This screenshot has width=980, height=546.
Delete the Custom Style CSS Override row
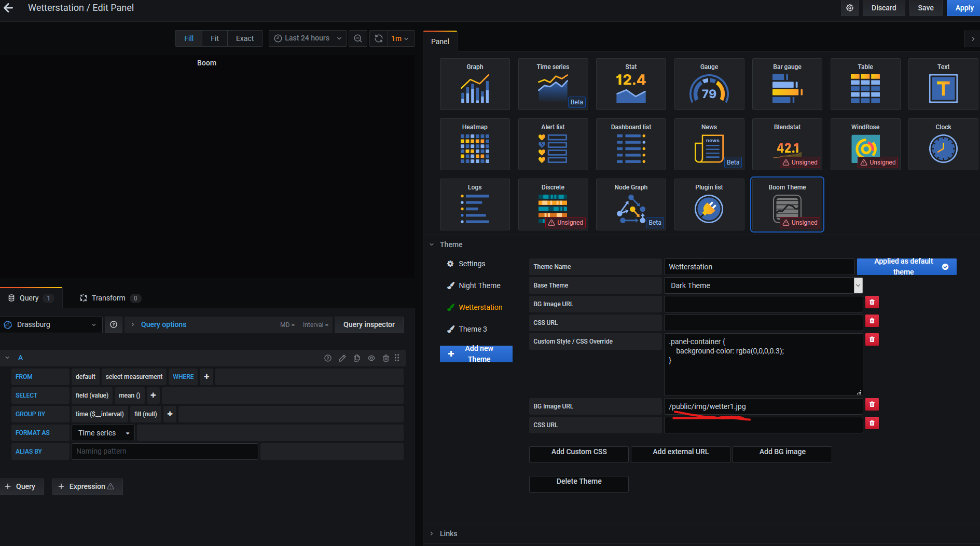(872, 339)
